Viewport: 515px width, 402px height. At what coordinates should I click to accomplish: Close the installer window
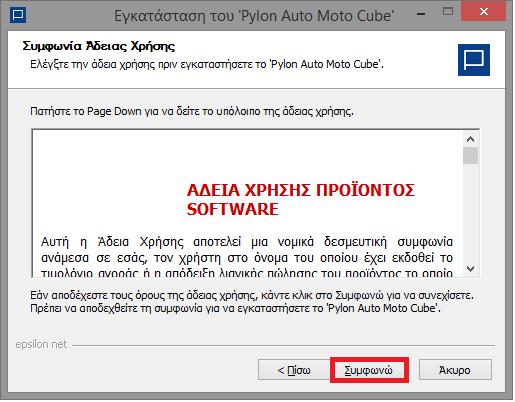point(484,12)
